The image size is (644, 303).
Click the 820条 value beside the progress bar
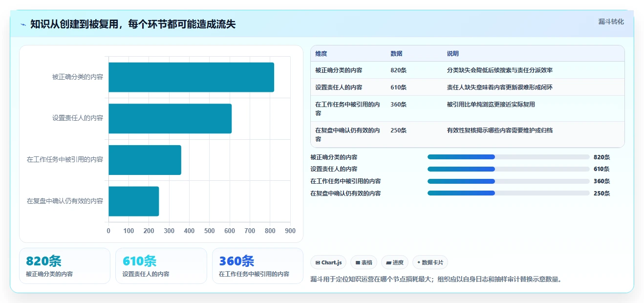[x=601, y=157]
